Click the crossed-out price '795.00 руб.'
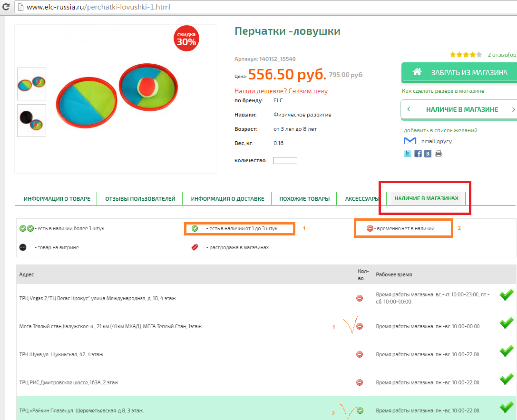This screenshot has height=420, width=517. [x=346, y=75]
